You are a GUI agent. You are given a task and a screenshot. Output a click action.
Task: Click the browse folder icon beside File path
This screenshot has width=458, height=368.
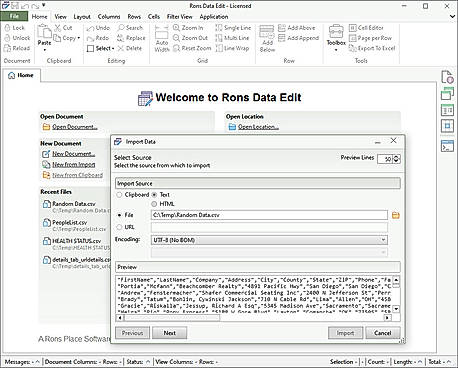396,215
